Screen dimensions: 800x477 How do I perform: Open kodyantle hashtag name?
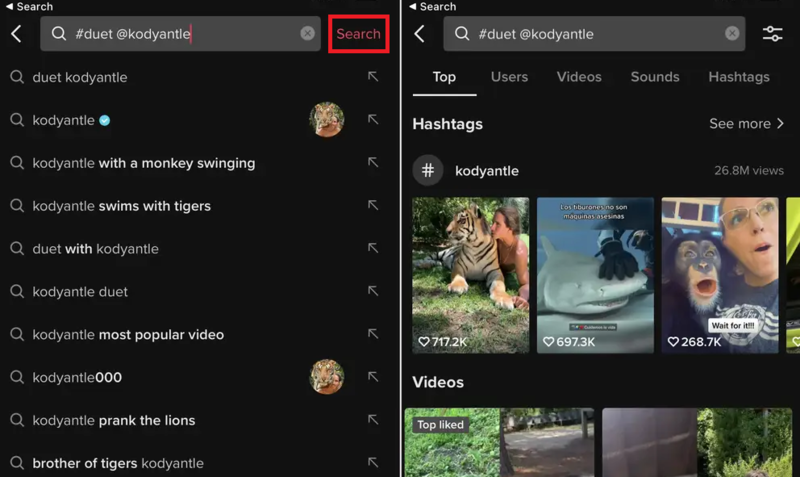point(487,171)
